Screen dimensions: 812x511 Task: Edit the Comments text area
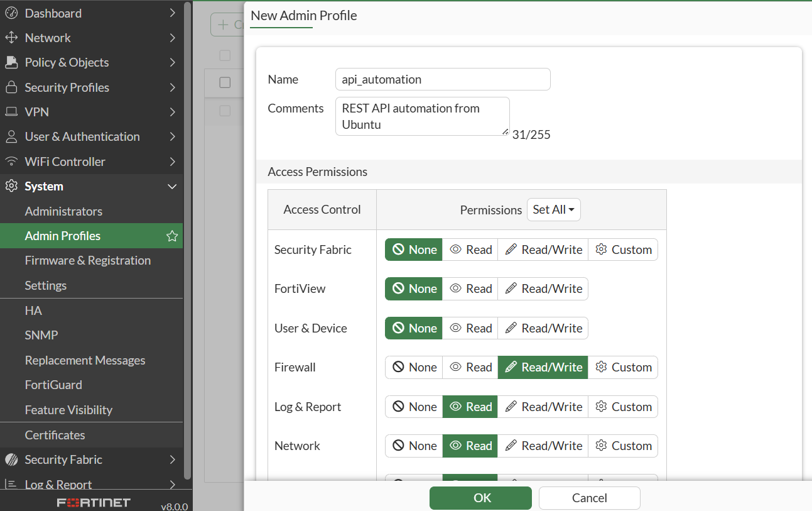(x=423, y=116)
